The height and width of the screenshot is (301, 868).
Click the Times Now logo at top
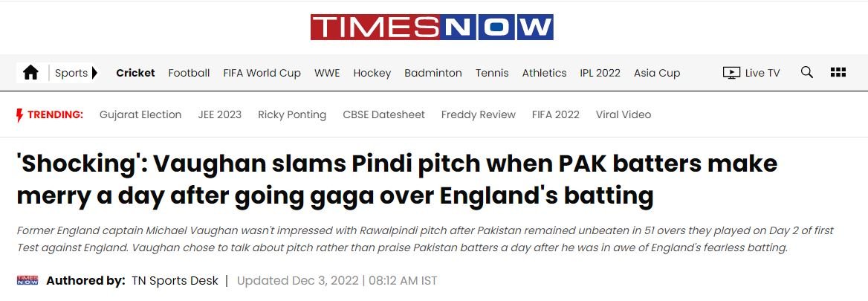[x=432, y=27]
